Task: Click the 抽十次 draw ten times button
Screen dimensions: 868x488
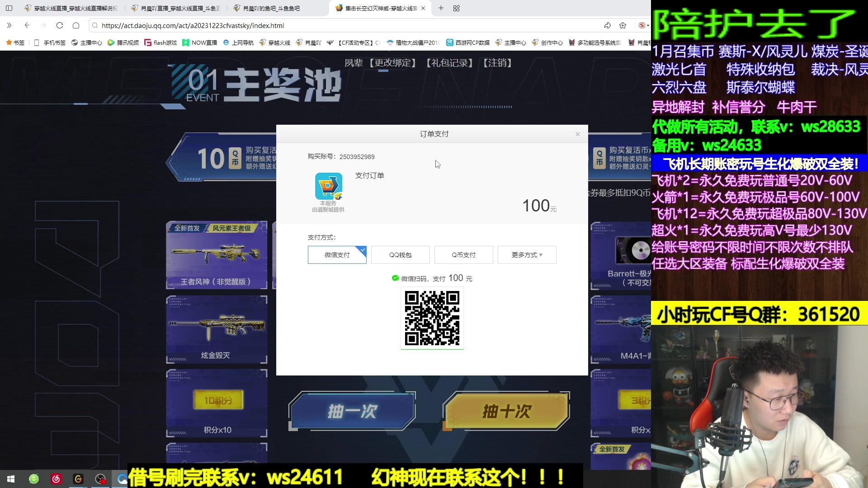Action: coord(506,411)
